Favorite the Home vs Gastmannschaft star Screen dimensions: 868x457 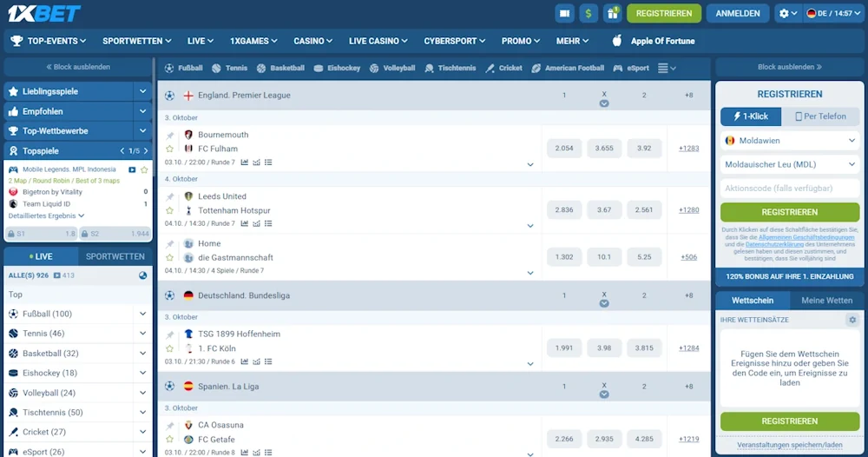coord(170,257)
